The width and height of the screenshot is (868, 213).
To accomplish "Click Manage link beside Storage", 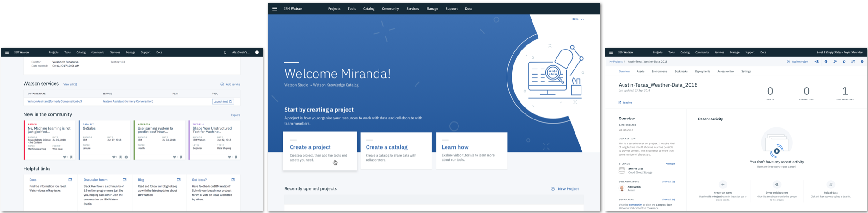I will click(670, 164).
